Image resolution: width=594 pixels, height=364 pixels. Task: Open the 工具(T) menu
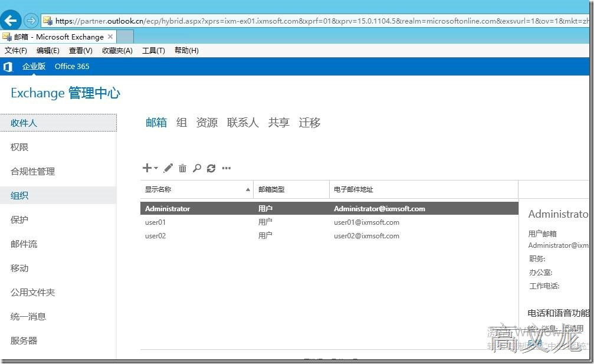click(153, 50)
